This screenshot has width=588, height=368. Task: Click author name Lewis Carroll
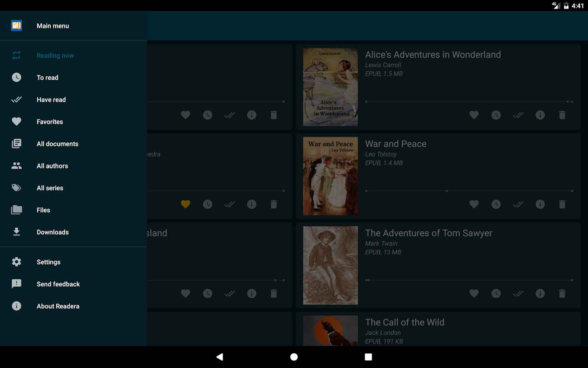click(383, 65)
